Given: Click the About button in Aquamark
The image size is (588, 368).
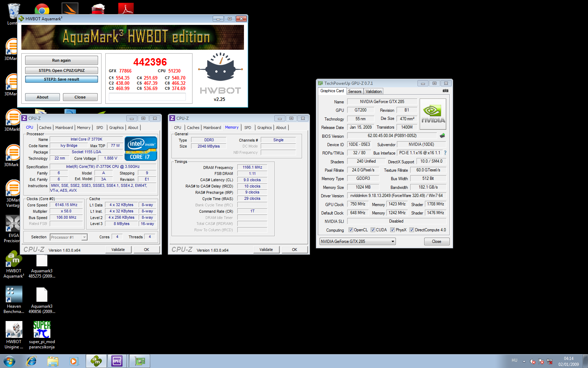Looking at the screenshot, I should point(42,97).
